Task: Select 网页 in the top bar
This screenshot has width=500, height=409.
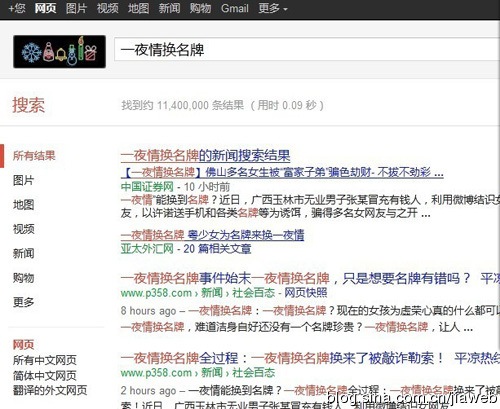Action: coord(45,8)
